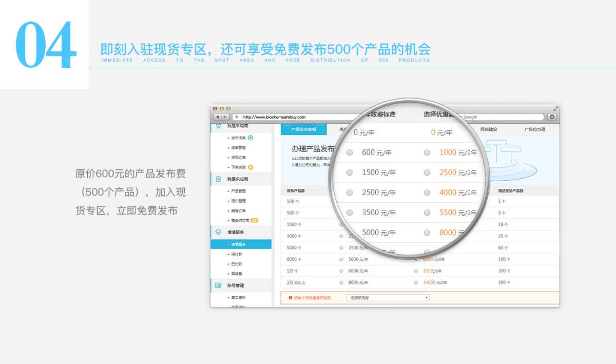Click the browser forward arrow button
The image size is (616, 364).
click(x=225, y=117)
